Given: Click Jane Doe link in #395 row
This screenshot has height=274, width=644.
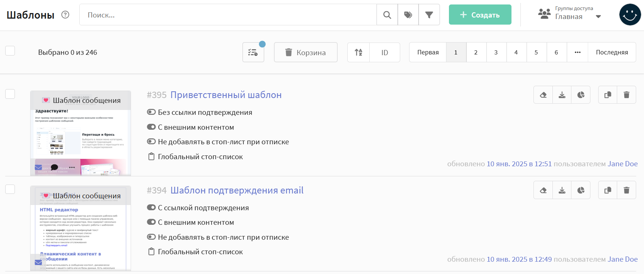Looking at the screenshot, I should coord(622,164).
